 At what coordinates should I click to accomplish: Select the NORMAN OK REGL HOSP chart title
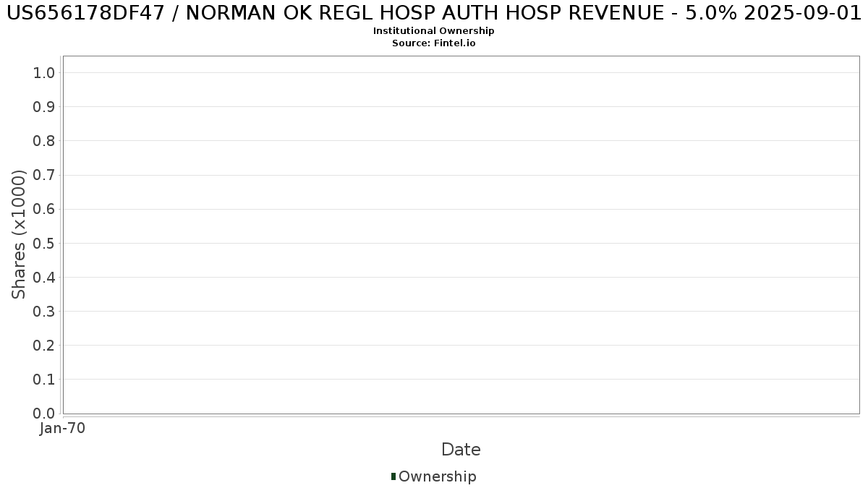coord(434,13)
